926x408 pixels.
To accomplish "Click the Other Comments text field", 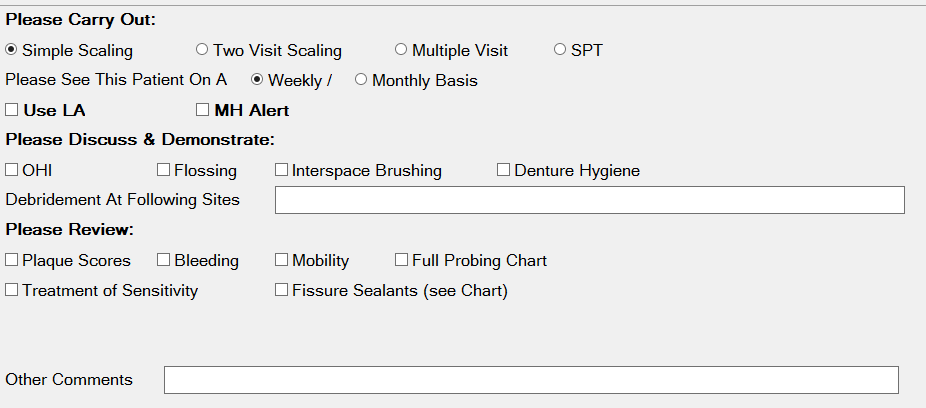I will 531,380.
